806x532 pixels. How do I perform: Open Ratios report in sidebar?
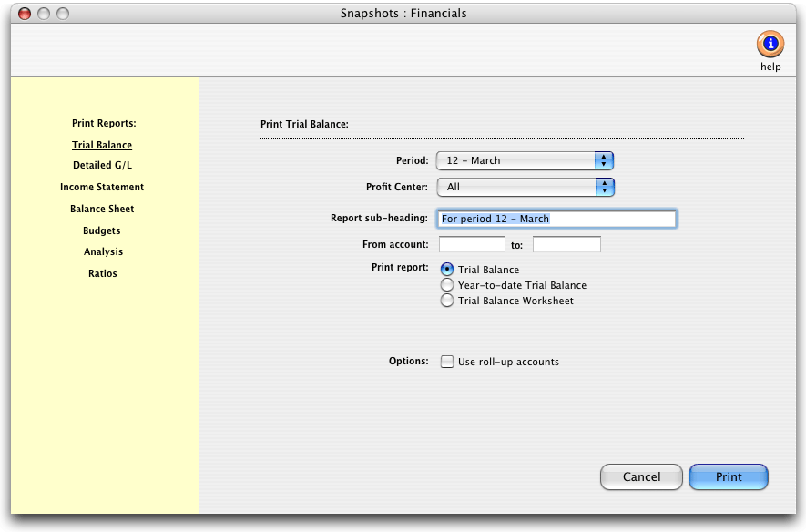[103, 273]
